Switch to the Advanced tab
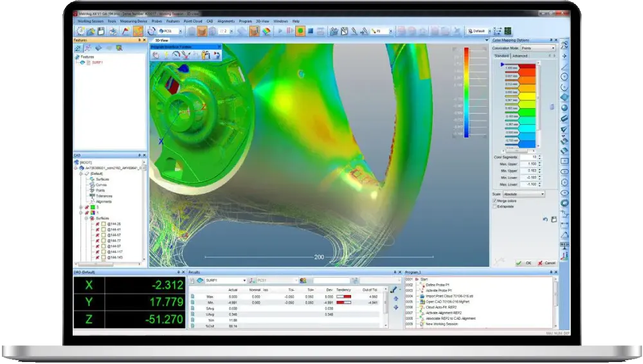Viewport: 643px width, 364px height. [x=520, y=56]
